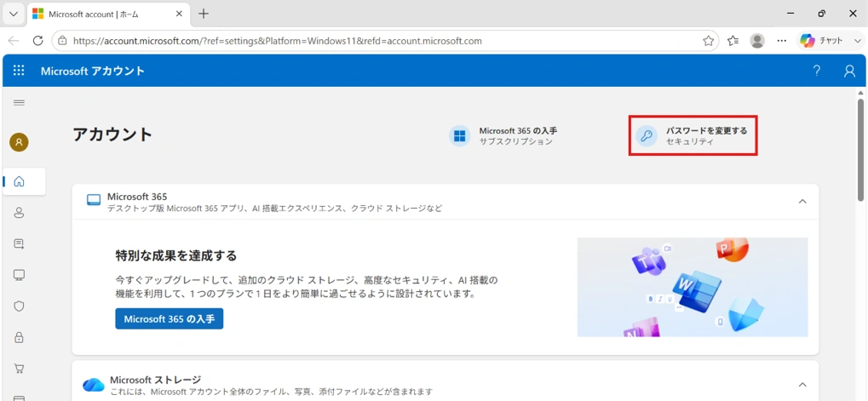Image resolution: width=868 pixels, height=401 pixels.
Task: Click the key icon for password change
Action: [646, 136]
